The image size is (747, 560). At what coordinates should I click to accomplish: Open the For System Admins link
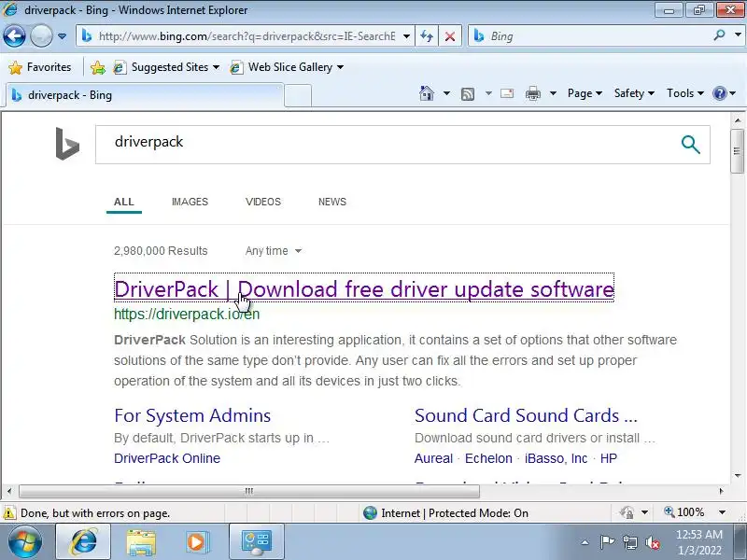click(x=192, y=415)
